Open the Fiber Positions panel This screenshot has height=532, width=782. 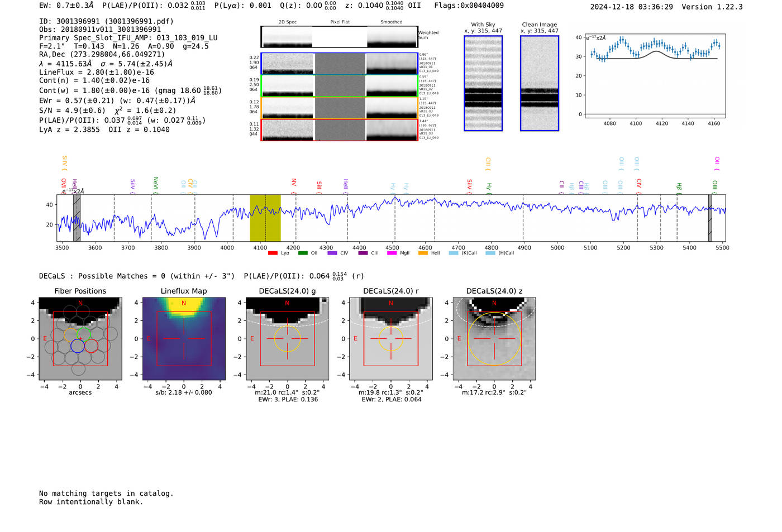point(80,338)
